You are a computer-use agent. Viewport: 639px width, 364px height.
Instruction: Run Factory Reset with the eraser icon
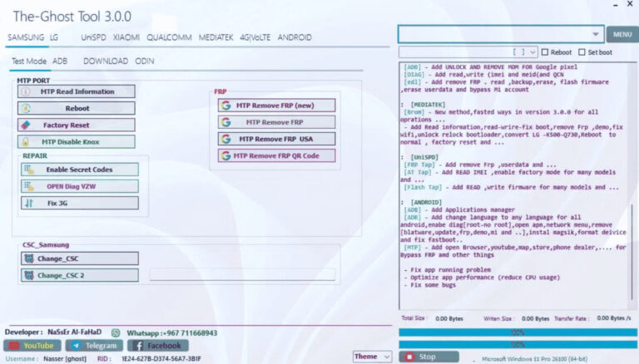tap(77, 125)
